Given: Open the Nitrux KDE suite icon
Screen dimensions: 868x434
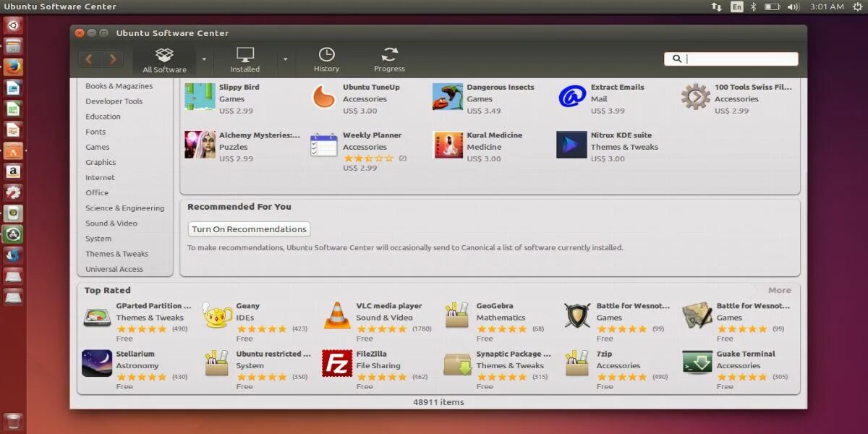Looking at the screenshot, I should [x=571, y=145].
